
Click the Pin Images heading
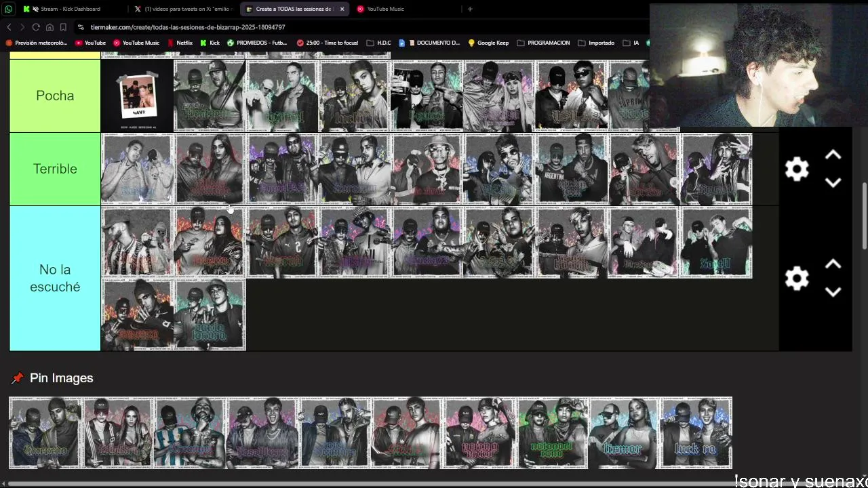click(x=62, y=378)
